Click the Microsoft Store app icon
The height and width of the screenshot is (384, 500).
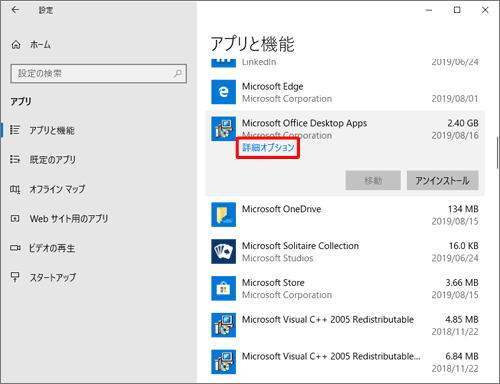click(223, 288)
